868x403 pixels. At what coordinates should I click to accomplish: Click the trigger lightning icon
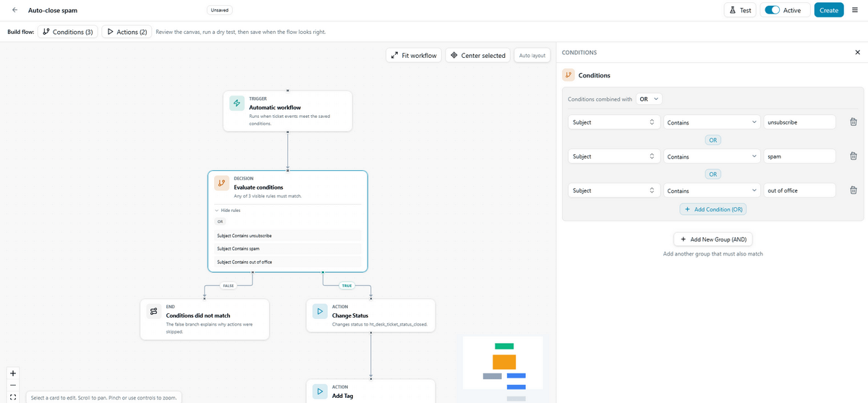click(237, 103)
